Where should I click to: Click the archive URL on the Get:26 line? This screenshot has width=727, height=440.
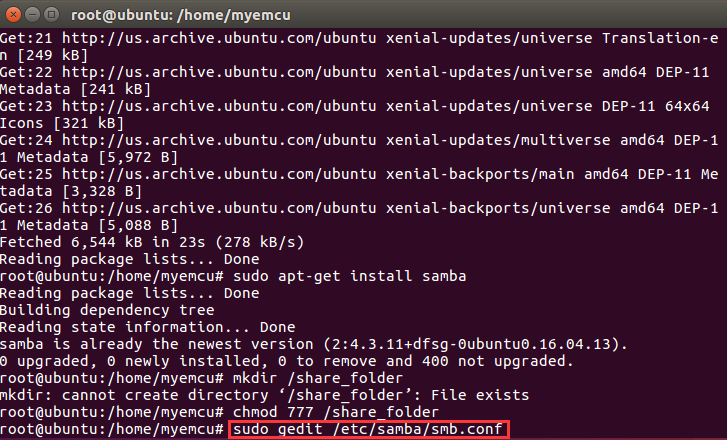(219, 208)
